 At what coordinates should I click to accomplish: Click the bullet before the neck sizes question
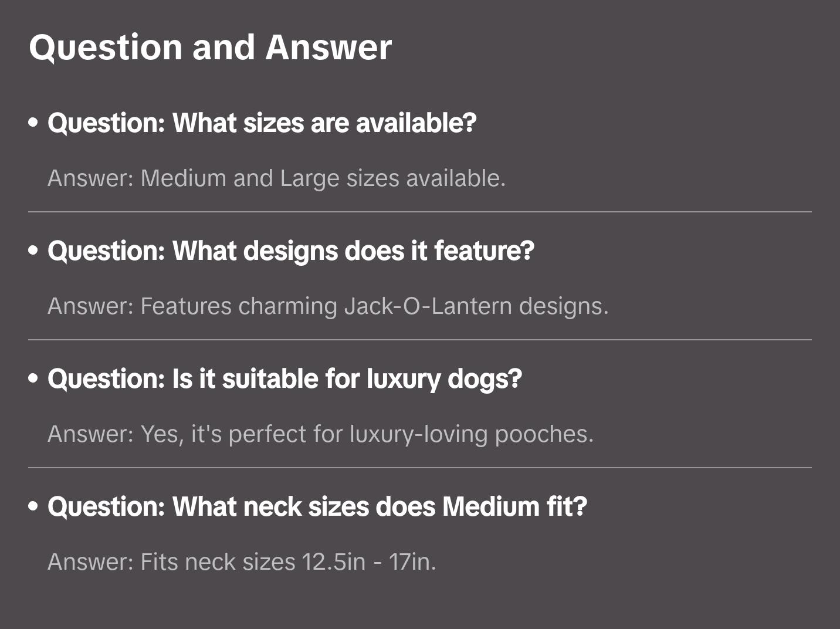[x=33, y=507]
